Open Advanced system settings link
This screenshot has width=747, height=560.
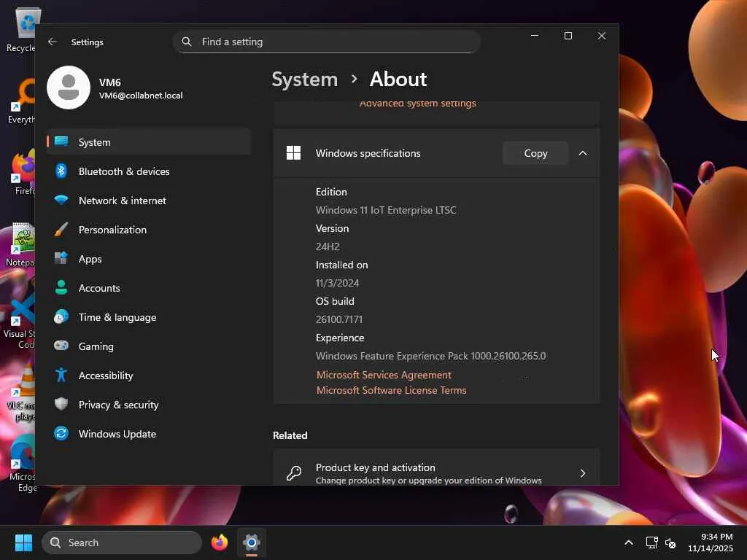[417, 104]
